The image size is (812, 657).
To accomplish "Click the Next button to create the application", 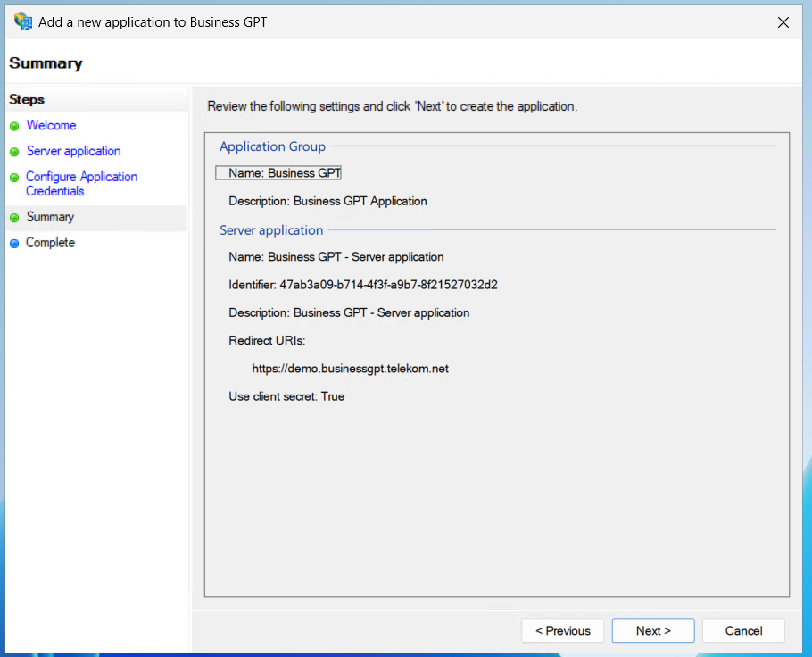I will pos(653,630).
